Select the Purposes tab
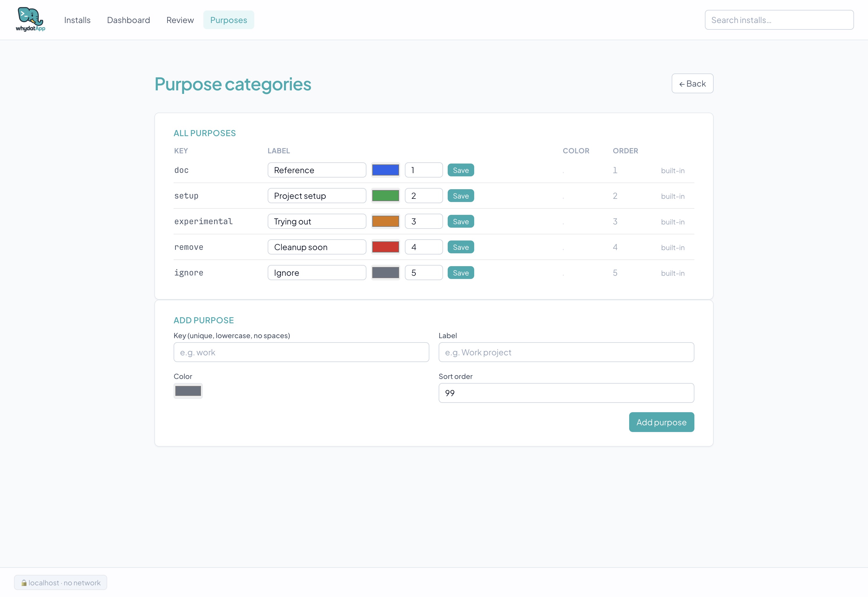 coord(229,20)
